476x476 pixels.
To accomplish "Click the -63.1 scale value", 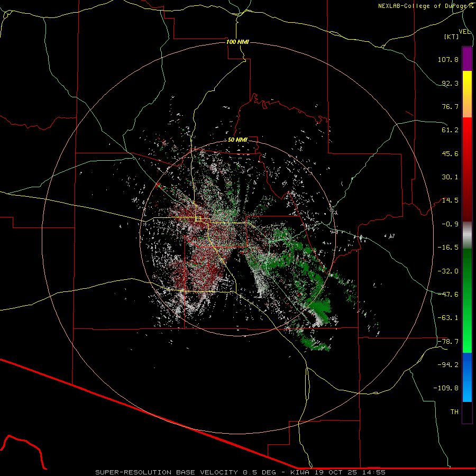I will (x=448, y=318).
